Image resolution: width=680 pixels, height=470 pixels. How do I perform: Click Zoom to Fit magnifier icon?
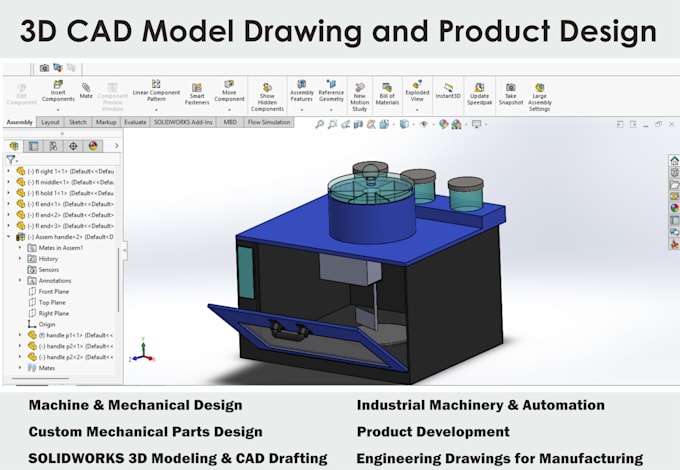click(x=320, y=124)
